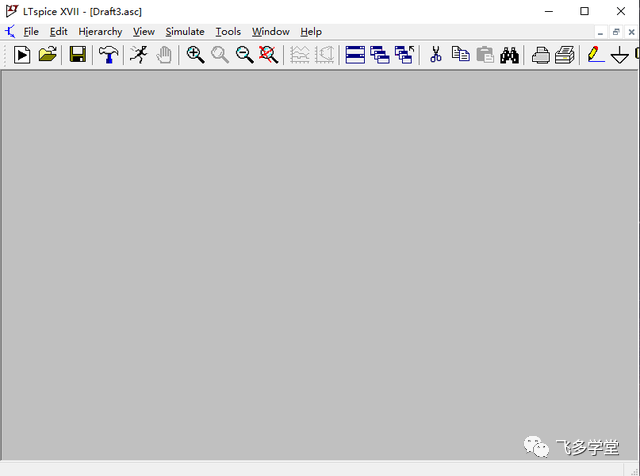Cascade windows using the toolbar icon
The width and height of the screenshot is (640, 476).
[380, 55]
